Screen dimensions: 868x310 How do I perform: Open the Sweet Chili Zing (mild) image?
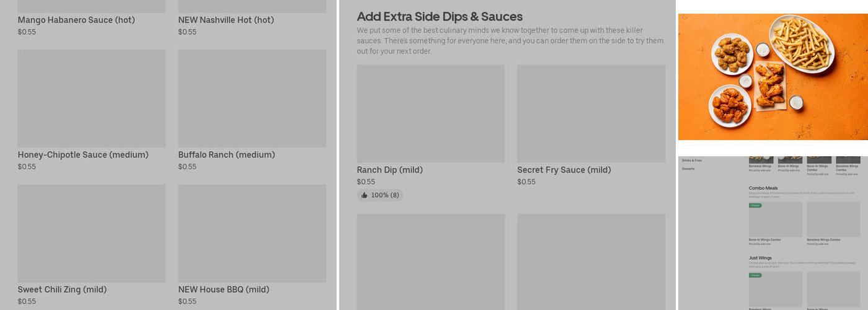91,233
